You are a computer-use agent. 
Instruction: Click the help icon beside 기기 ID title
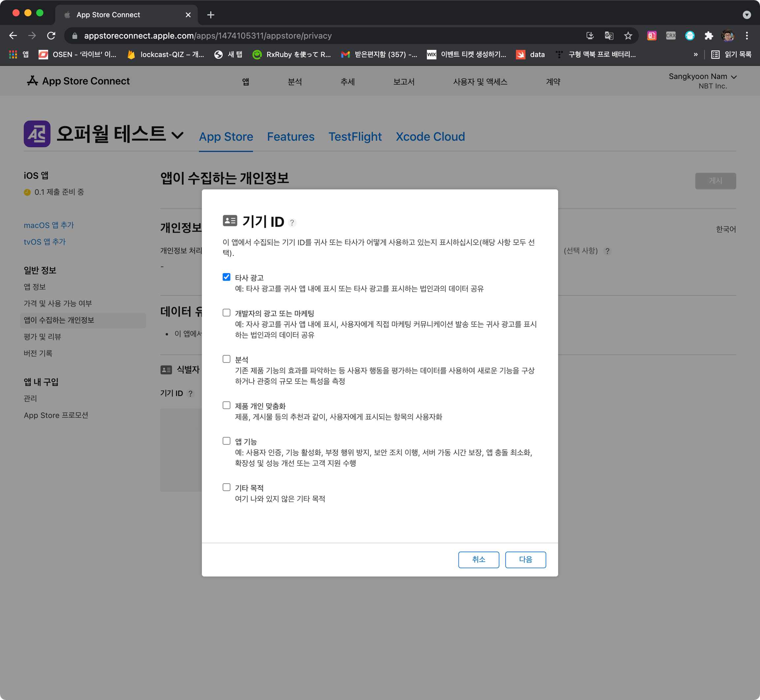[292, 223]
